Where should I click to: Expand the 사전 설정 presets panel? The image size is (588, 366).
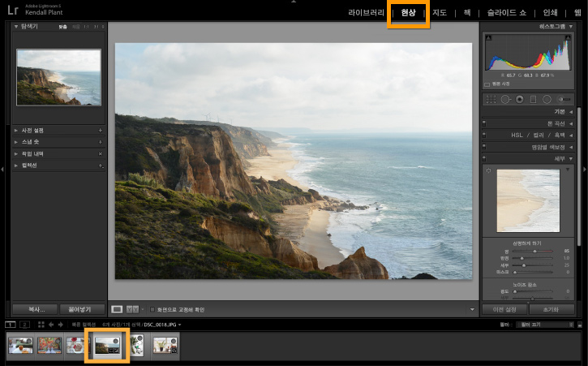(x=16, y=131)
